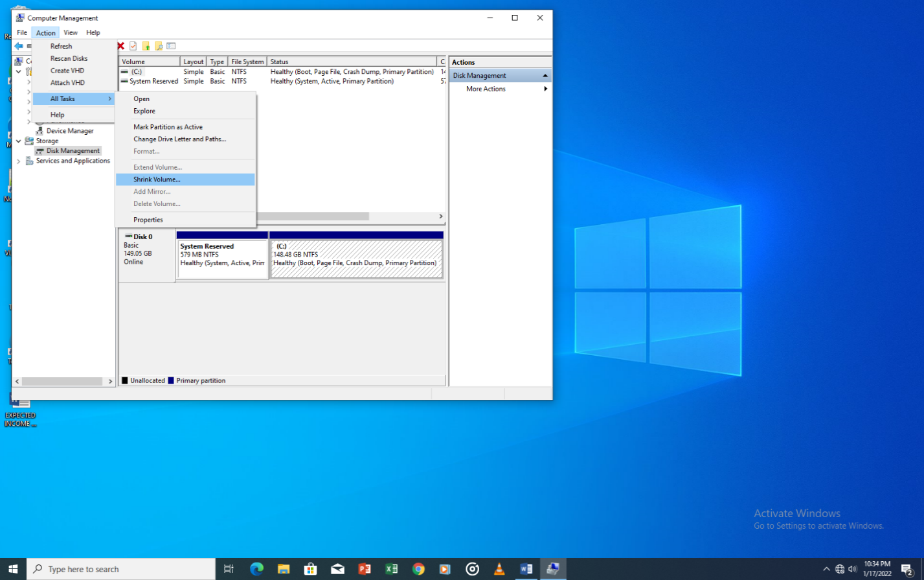924x580 pixels.
Task: Click the folder with magnifier toolbar icon
Action: [159, 46]
